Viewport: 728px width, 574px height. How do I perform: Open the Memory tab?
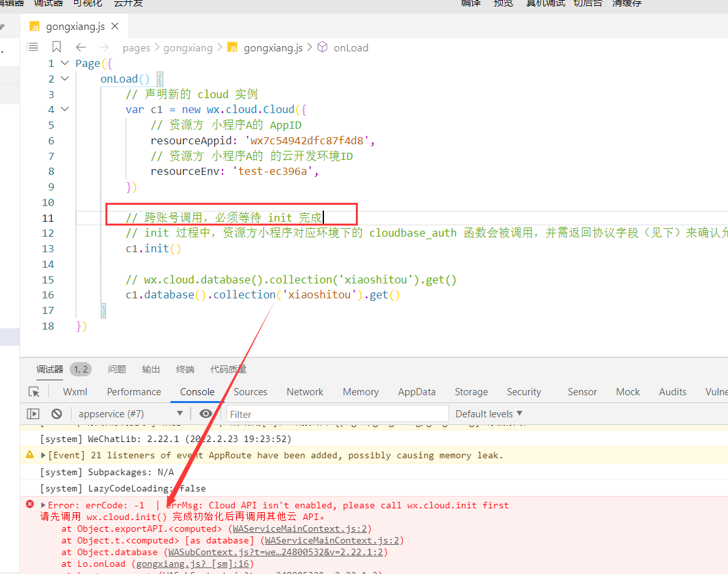tap(361, 391)
